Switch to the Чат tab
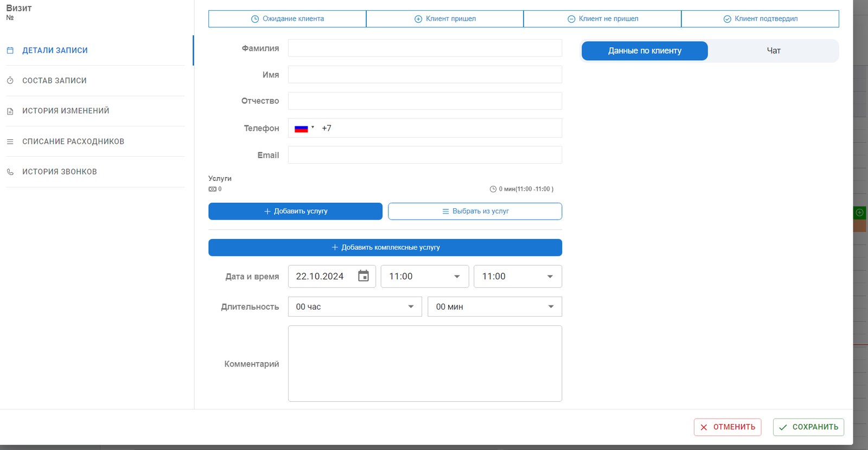 point(774,51)
